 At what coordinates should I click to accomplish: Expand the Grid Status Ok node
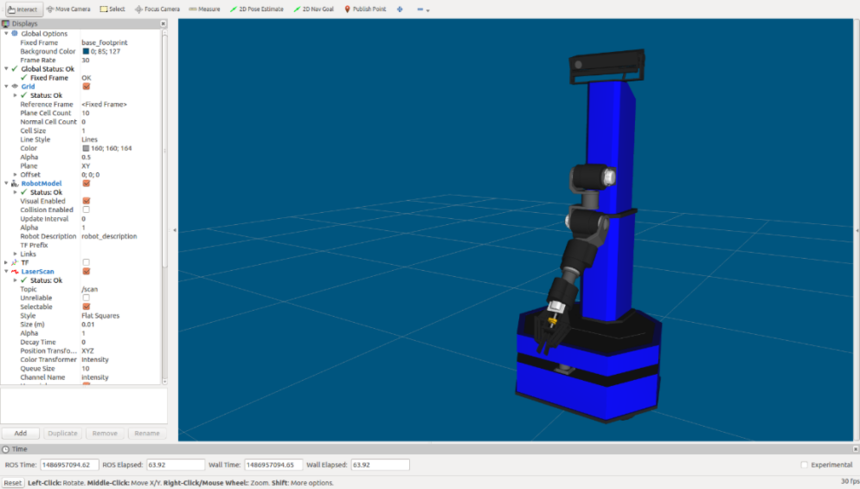coord(15,95)
